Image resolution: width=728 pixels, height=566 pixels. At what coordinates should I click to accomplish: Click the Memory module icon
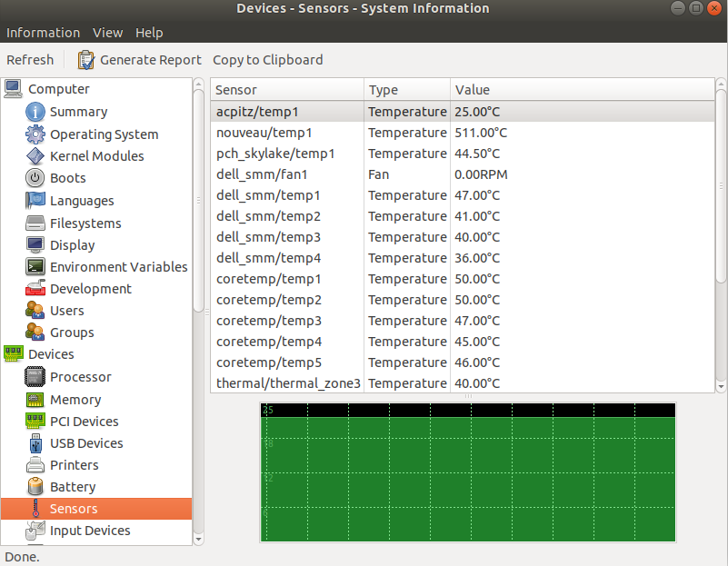point(35,400)
